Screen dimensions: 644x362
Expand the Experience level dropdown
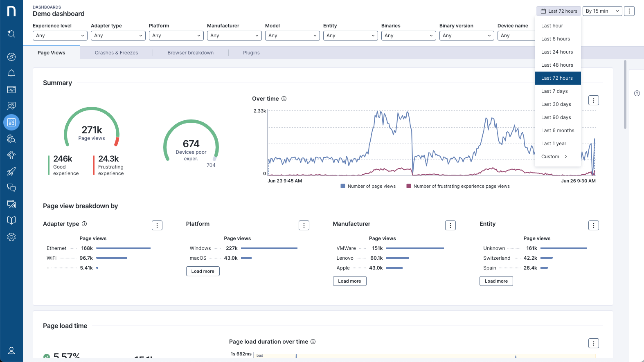60,36
